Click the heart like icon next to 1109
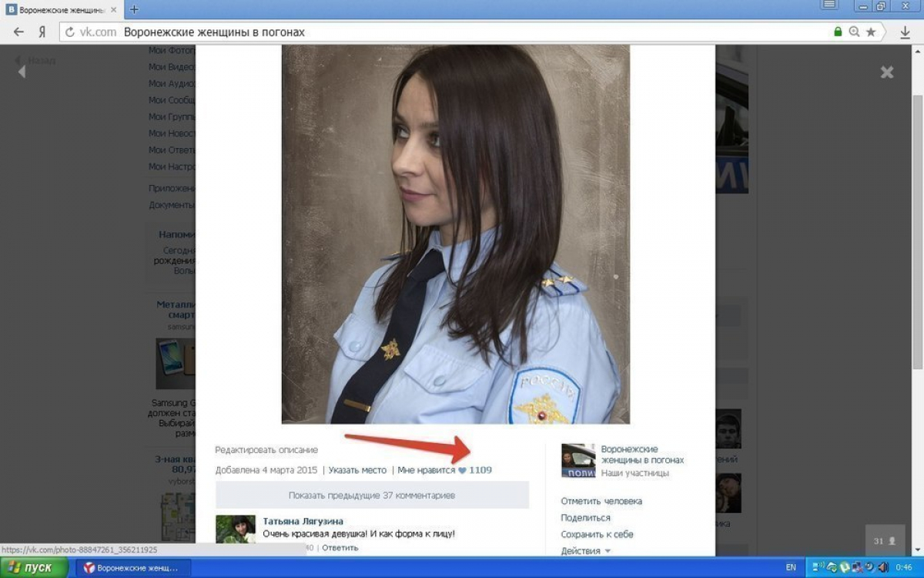924x578 pixels. [462, 470]
